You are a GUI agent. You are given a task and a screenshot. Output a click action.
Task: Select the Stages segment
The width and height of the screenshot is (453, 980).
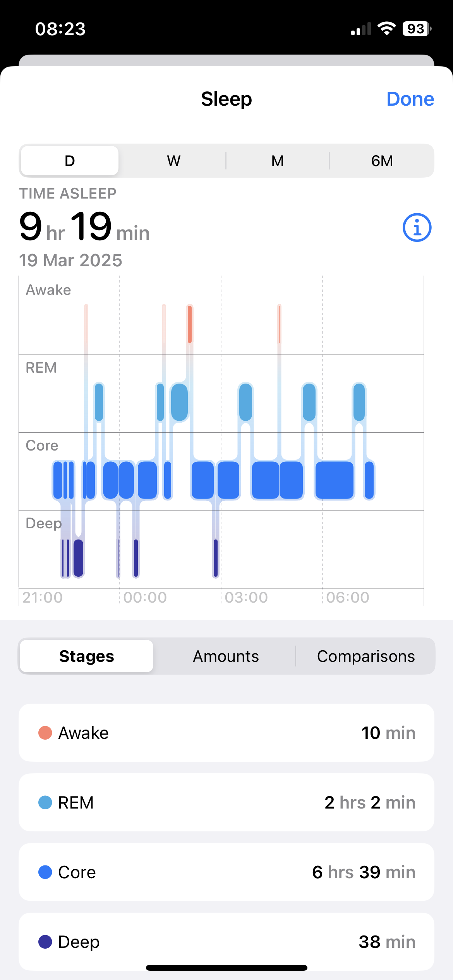pos(86,656)
